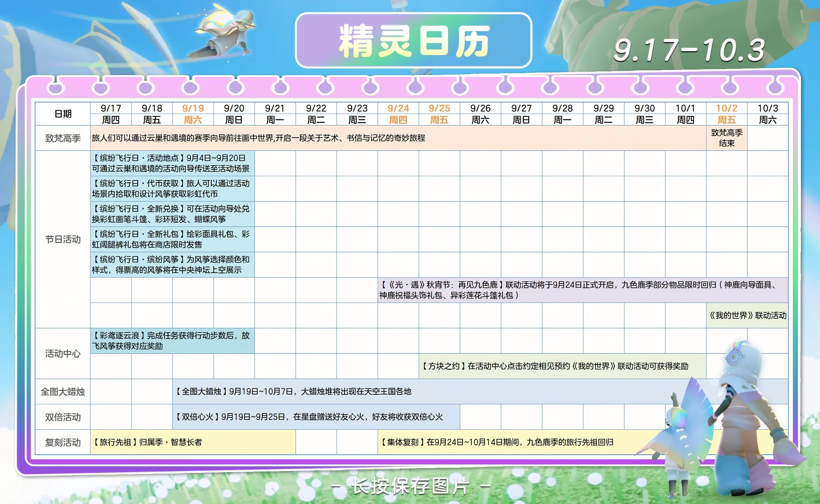Image resolution: width=820 pixels, height=504 pixels.
Task: Click the 10/1 周四 date header
Action: 685,114
